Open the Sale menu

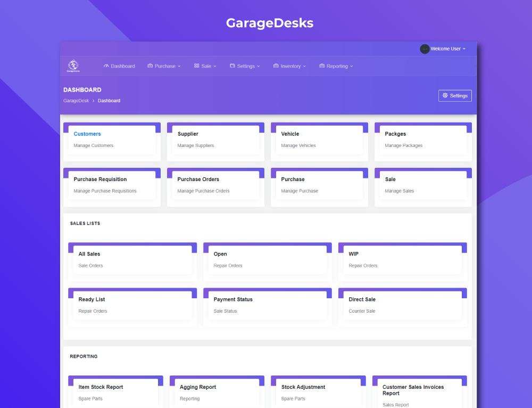[x=205, y=66]
